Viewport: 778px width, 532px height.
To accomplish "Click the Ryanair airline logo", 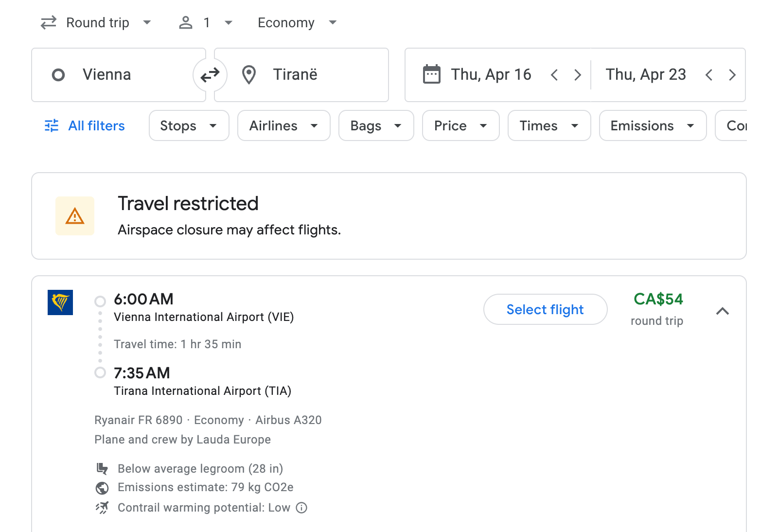I will pos(60,302).
